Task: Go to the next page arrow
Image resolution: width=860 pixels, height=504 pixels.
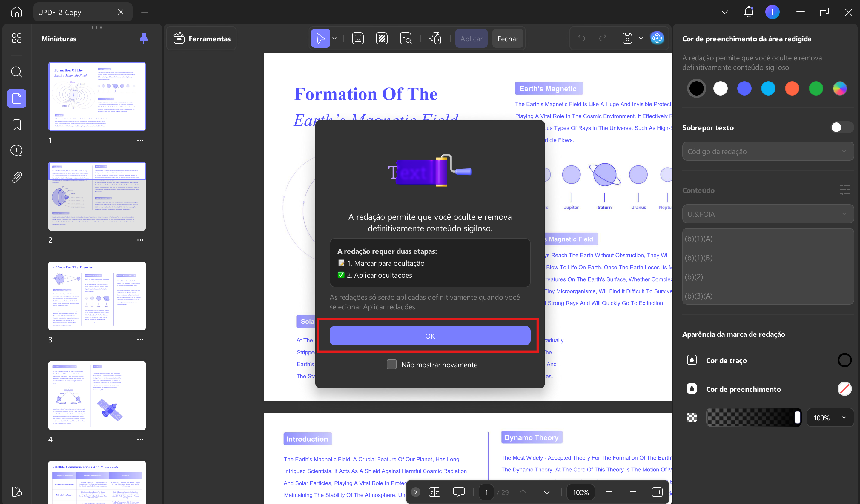Action: pos(546,492)
